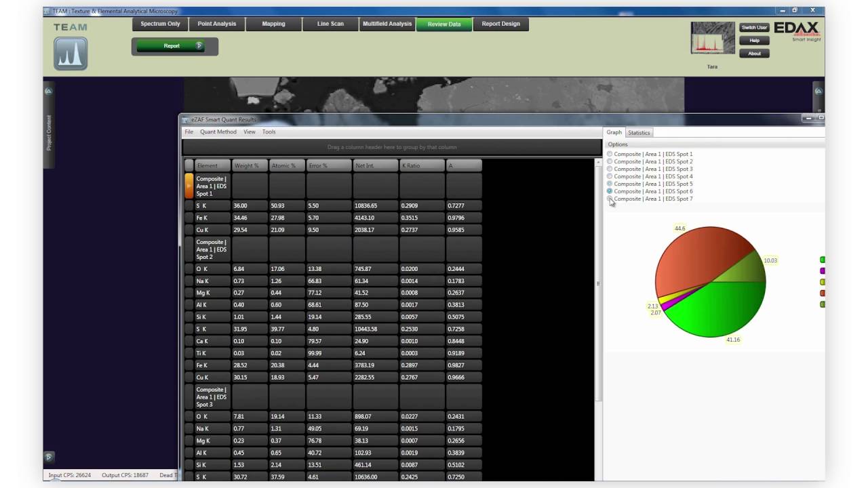Sort by the Net Int. column header
This screenshot has height=488, width=868.
(375, 165)
